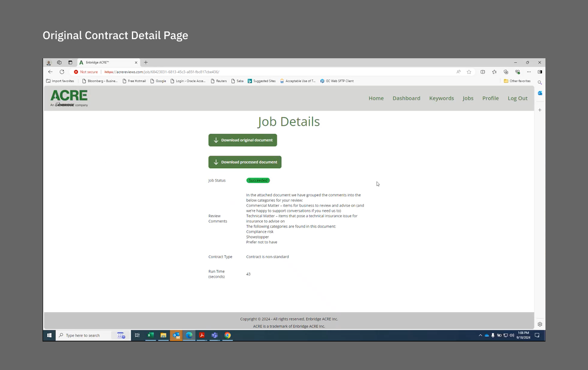Open the Keywords navigation item

tap(442, 98)
